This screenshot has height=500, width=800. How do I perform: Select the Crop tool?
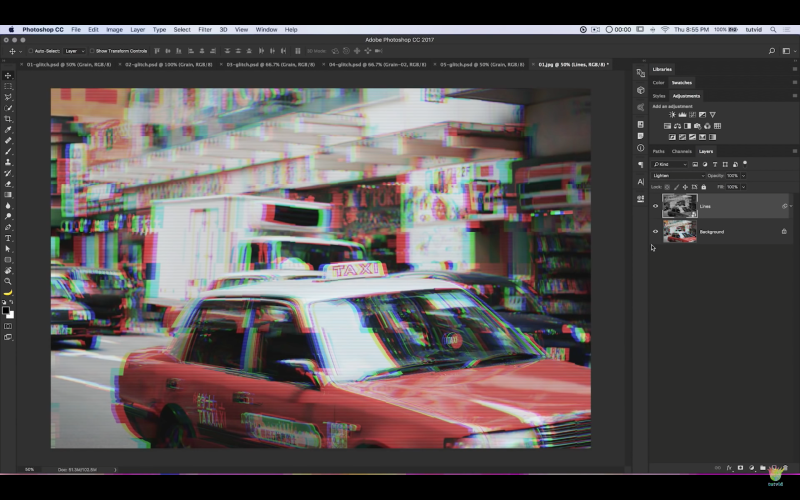click(x=8, y=119)
